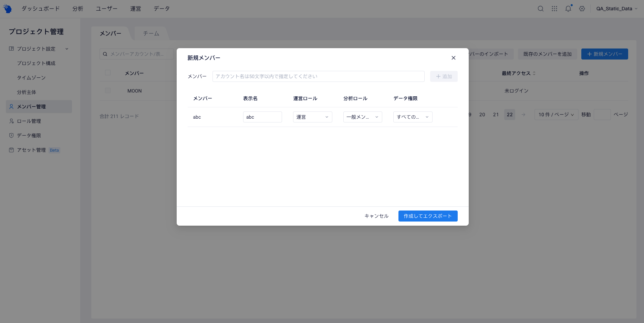Select タイムゾーン in sidebar
This screenshot has width=644, height=323.
[31, 78]
